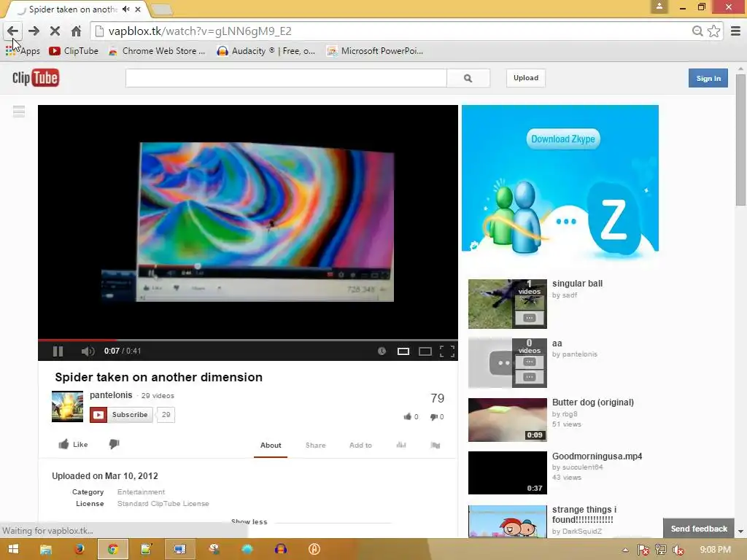Go forward with browser forward arrow
This screenshot has height=560, width=747.
[34, 31]
